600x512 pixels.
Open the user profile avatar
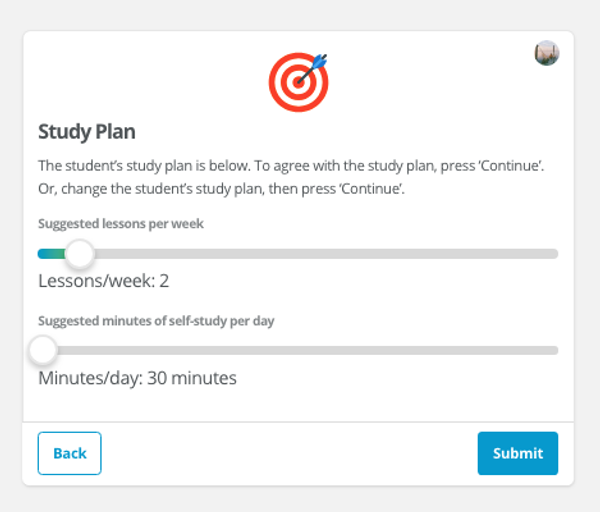tap(547, 53)
